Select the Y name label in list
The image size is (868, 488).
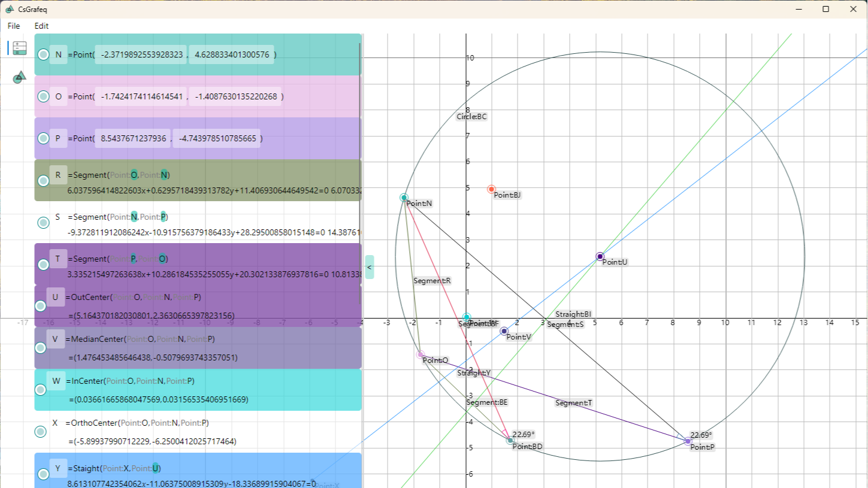click(58, 468)
